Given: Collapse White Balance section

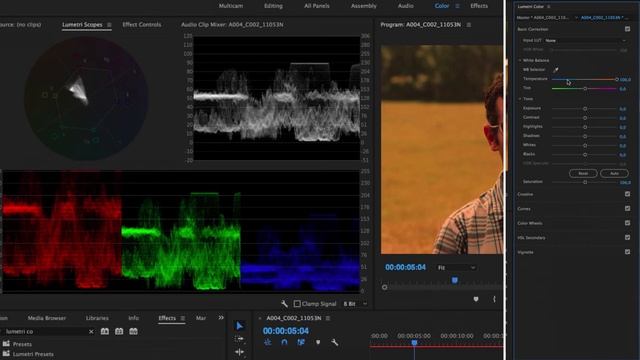Looking at the screenshot, I should 520,60.
